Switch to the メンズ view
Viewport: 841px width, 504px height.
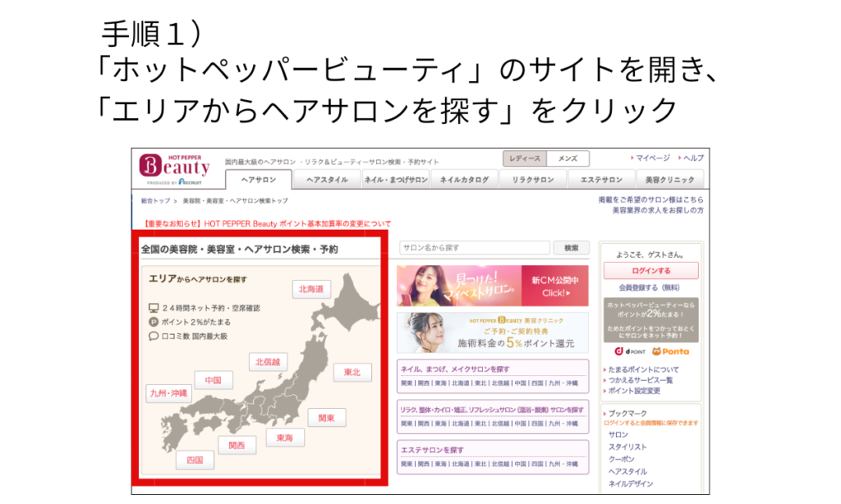coord(567,158)
